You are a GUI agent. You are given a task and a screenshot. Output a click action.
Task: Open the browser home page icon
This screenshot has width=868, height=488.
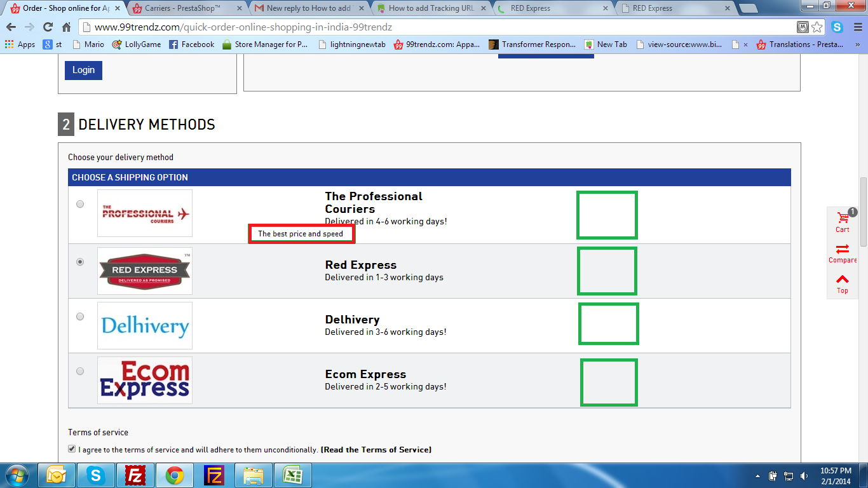[66, 27]
